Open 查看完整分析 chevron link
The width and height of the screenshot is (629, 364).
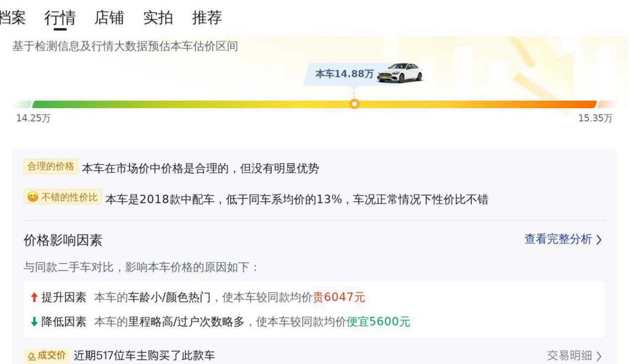tap(563, 240)
